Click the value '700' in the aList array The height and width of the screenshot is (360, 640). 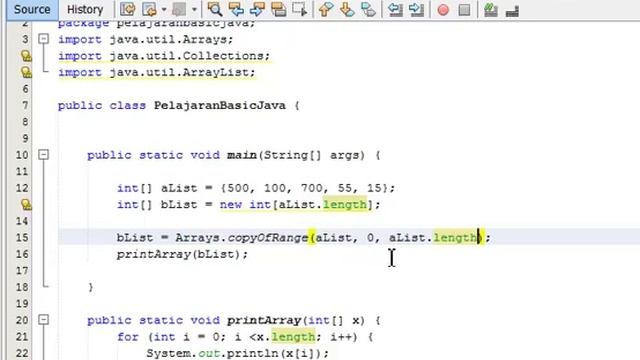click(311, 188)
